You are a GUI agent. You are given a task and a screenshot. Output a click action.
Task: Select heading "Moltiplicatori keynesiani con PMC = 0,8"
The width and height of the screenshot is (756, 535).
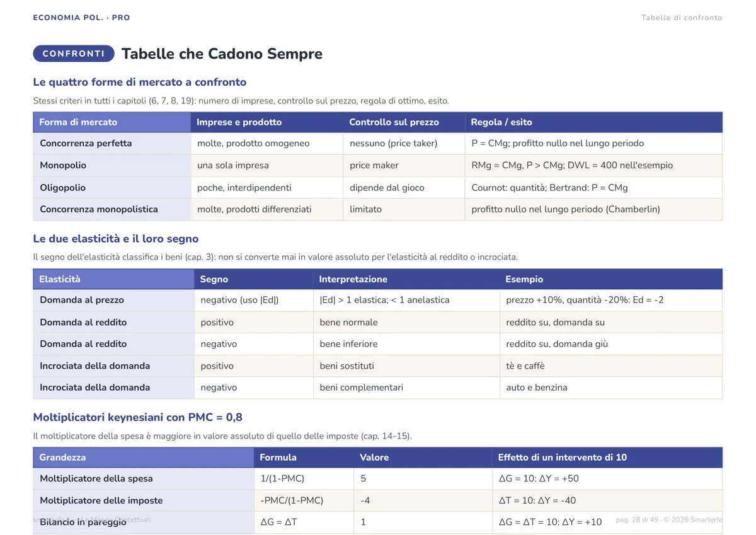click(138, 417)
